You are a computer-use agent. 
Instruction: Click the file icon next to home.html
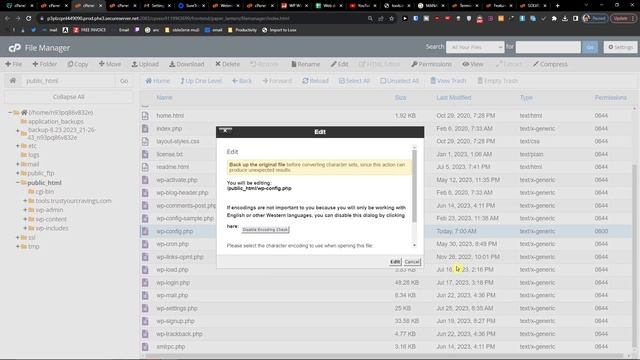coord(145,116)
